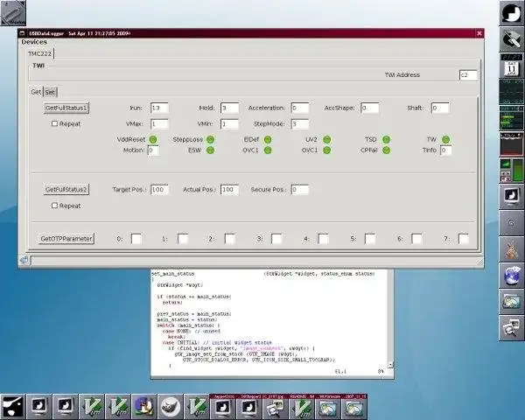Click the GetOTPParameter button

point(66,239)
